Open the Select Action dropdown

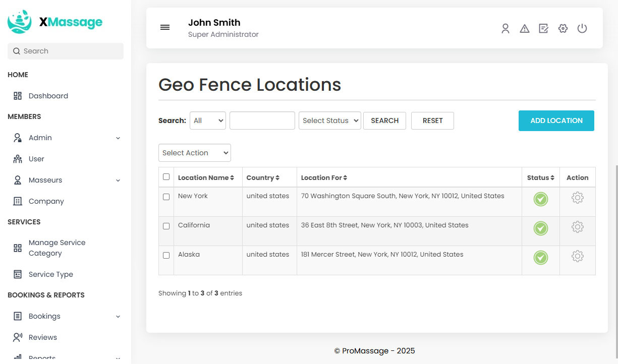point(194,153)
